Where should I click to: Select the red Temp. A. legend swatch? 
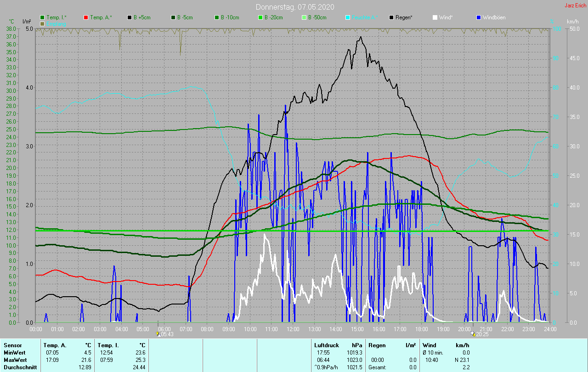point(86,17)
